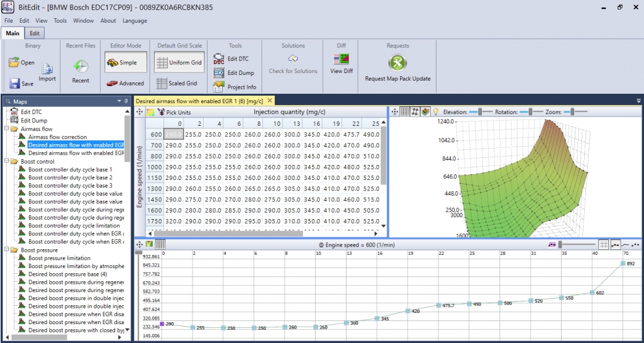The width and height of the screenshot is (644, 343).
Task: Select the Scaled Grid scale option
Action: click(177, 83)
